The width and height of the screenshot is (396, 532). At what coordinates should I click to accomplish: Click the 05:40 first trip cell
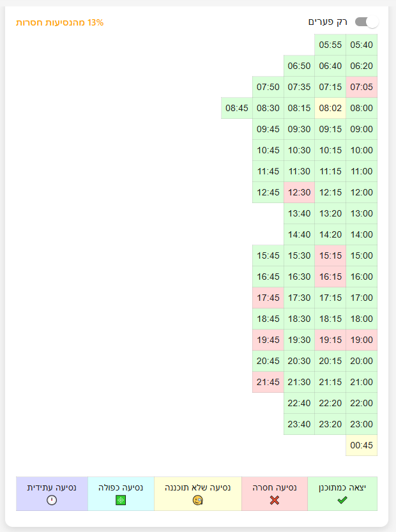click(362, 45)
